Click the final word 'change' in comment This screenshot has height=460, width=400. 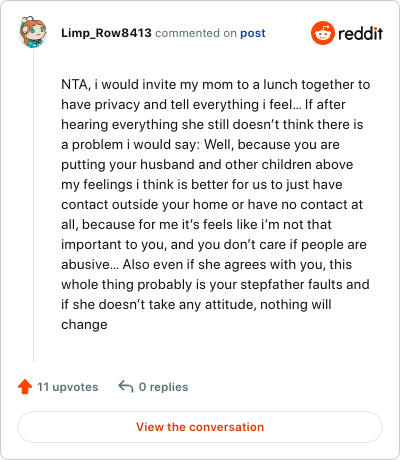84,325
